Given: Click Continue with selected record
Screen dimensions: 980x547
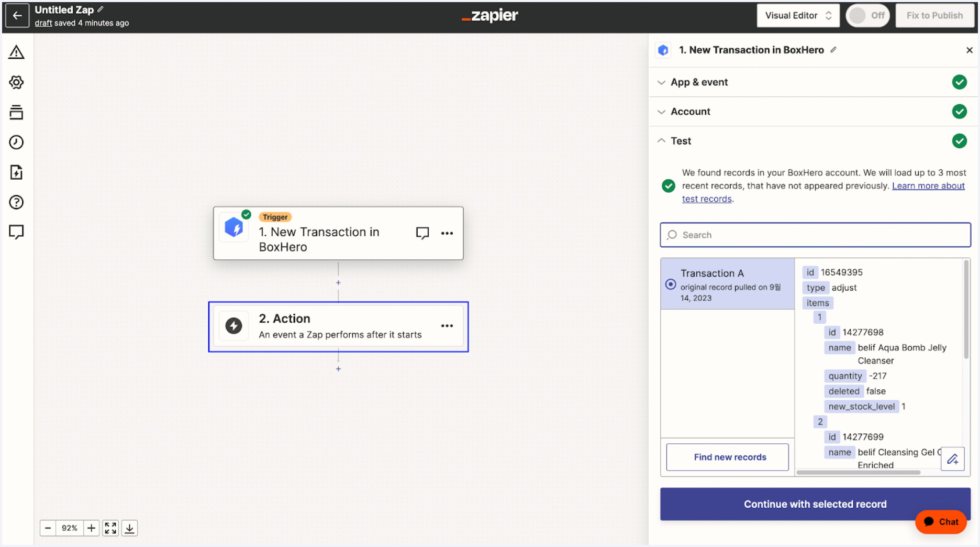Looking at the screenshot, I should point(815,504).
